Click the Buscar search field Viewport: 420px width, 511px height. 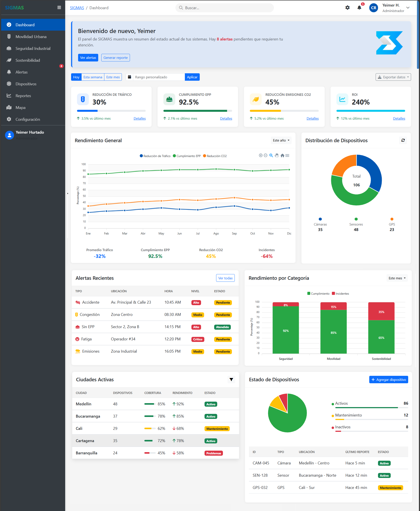pyautogui.click(x=225, y=8)
